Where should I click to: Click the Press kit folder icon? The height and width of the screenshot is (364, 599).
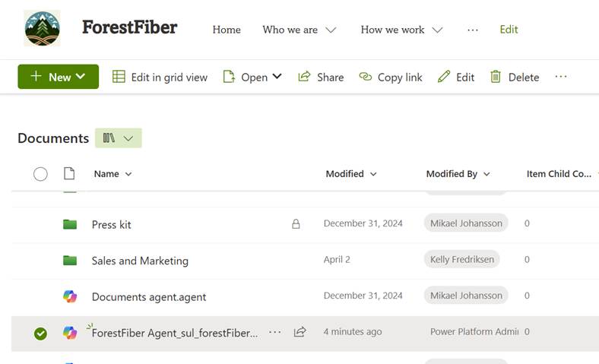(70, 224)
